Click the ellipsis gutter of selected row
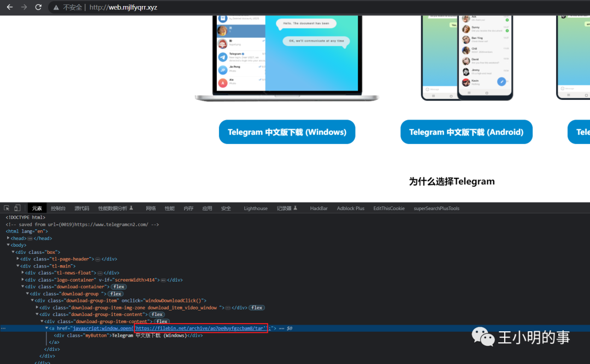The width and height of the screenshot is (590, 364). 3,329
